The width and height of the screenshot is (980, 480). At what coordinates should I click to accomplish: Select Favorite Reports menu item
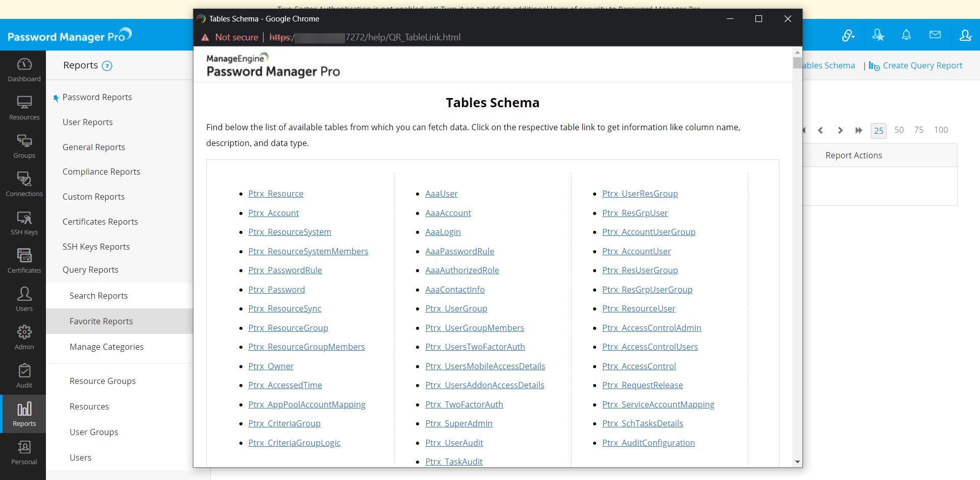click(101, 322)
